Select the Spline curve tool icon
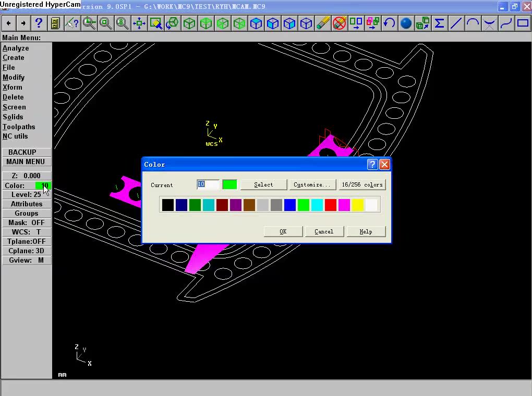This screenshot has height=396, width=532. [x=506, y=23]
